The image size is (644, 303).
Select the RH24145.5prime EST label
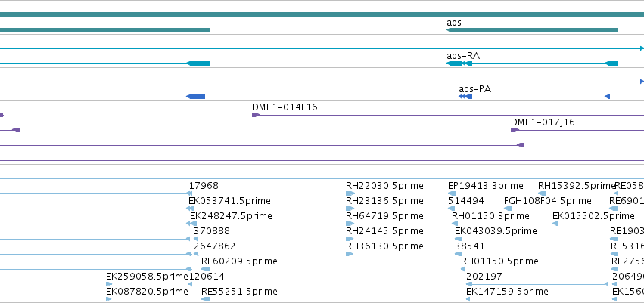tap(384, 231)
